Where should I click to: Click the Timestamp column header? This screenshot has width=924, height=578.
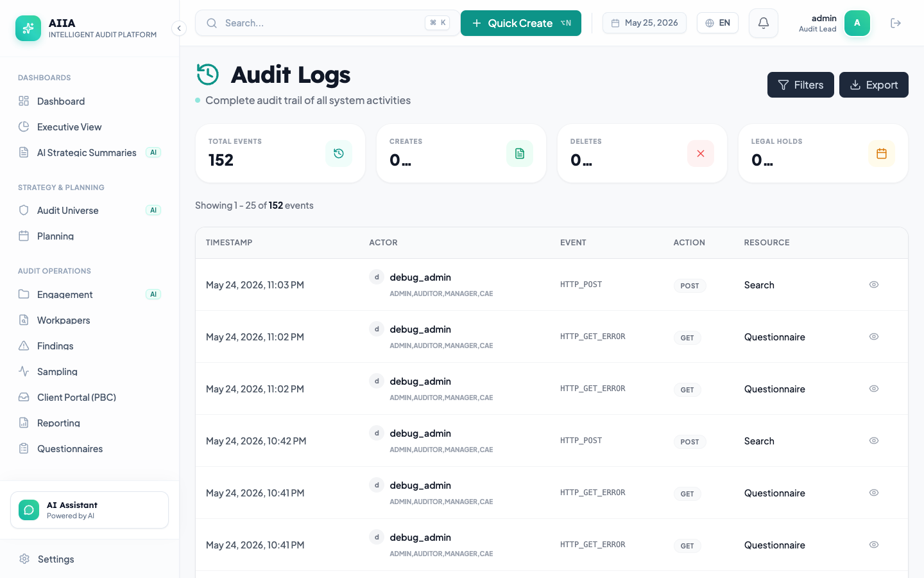tap(229, 243)
